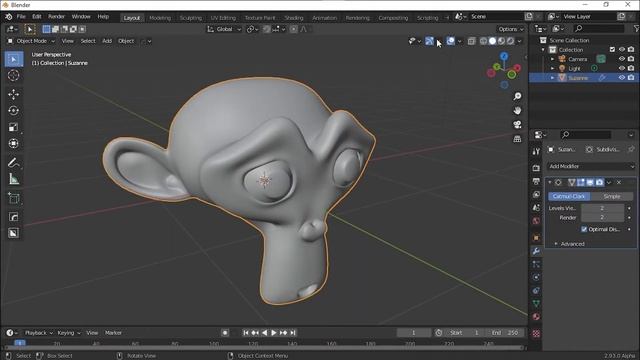640x360 pixels.
Task: Open the viewport Add menu
Action: point(107,41)
